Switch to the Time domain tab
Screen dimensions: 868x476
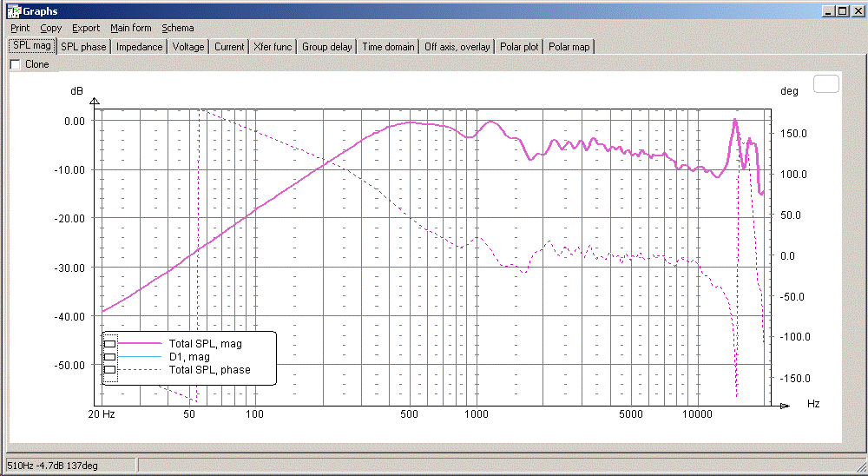pos(388,47)
